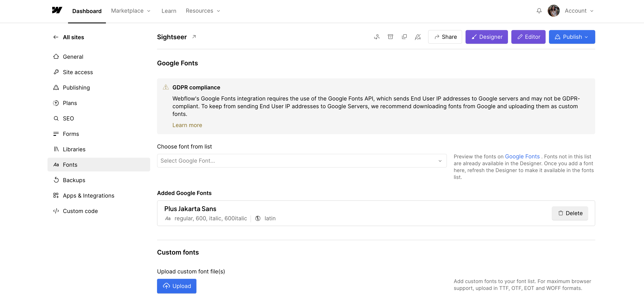This screenshot has width=644, height=294.
Task: Open Apps & Integrations settings
Action: coord(99,196)
